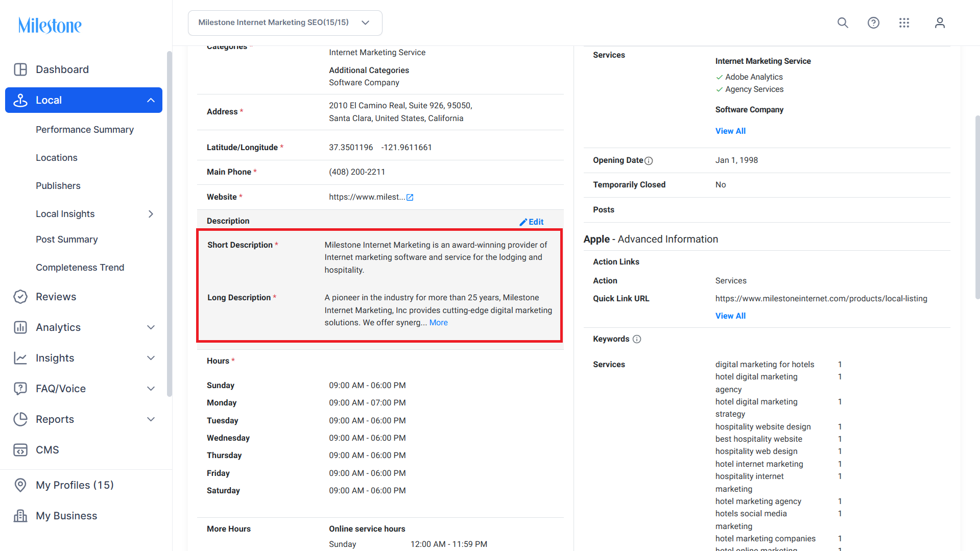Click the page vertical scrollbar
The height and width of the screenshot is (551, 980).
pyautogui.click(x=977, y=207)
